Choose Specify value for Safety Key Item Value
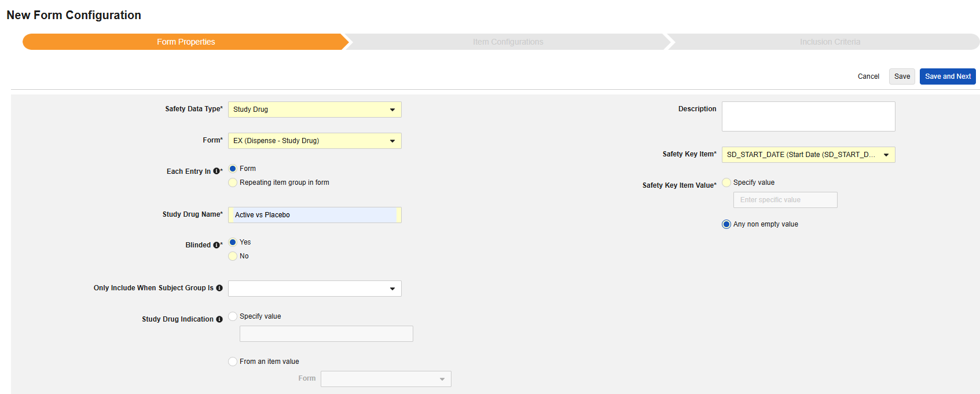The image size is (980, 394). click(x=726, y=183)
